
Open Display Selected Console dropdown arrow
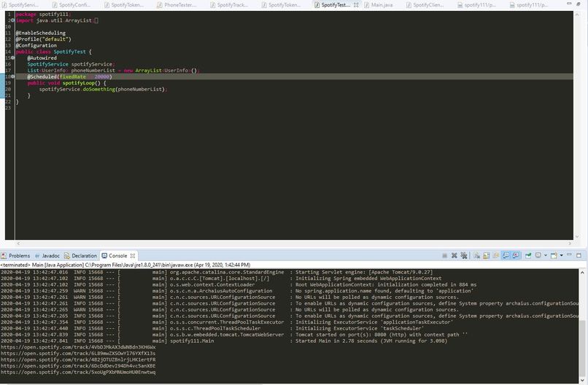[546, 255]
